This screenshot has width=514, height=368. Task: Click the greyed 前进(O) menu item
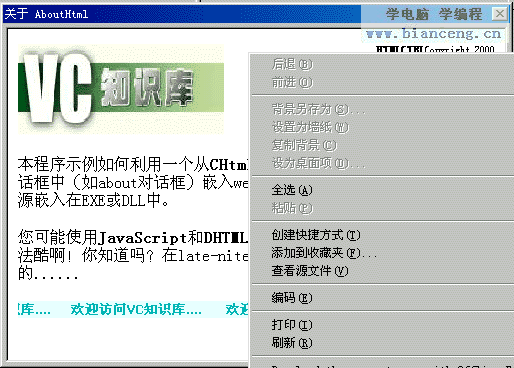[x=383, y=82]
